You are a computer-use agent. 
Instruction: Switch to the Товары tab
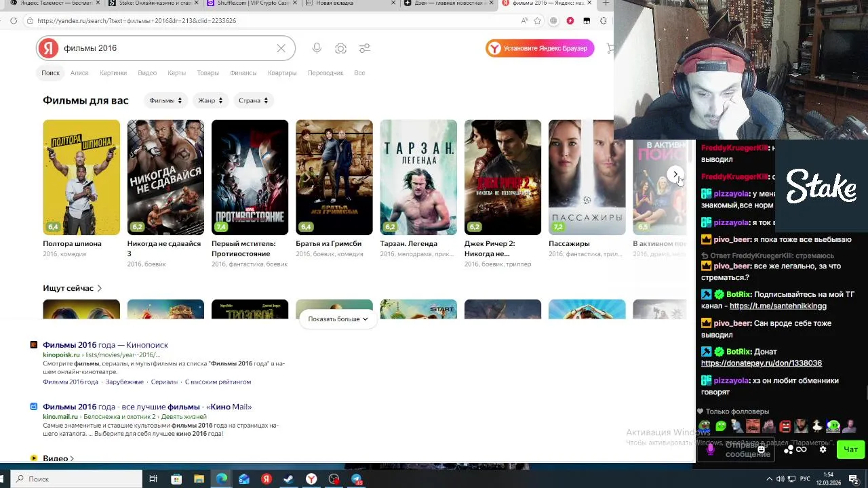coord(208,73)
